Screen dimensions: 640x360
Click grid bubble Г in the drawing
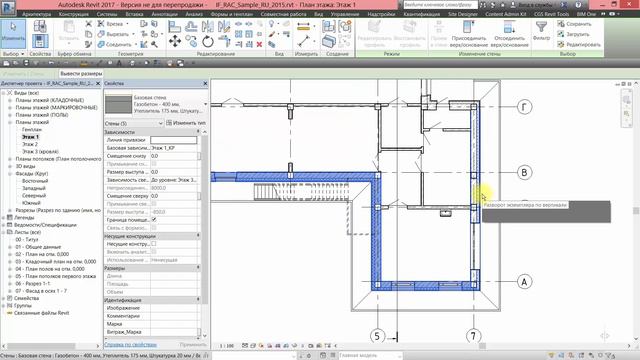524,107
